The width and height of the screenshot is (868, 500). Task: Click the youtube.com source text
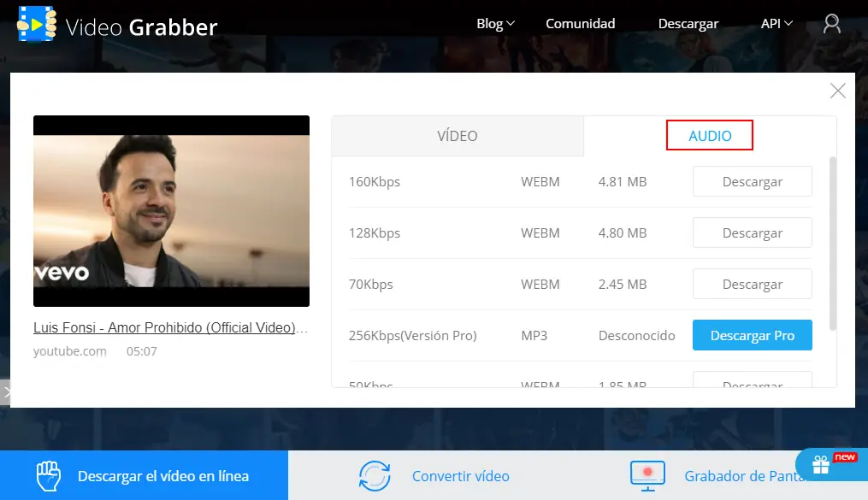pyautogui.click(x=70, y=351)
